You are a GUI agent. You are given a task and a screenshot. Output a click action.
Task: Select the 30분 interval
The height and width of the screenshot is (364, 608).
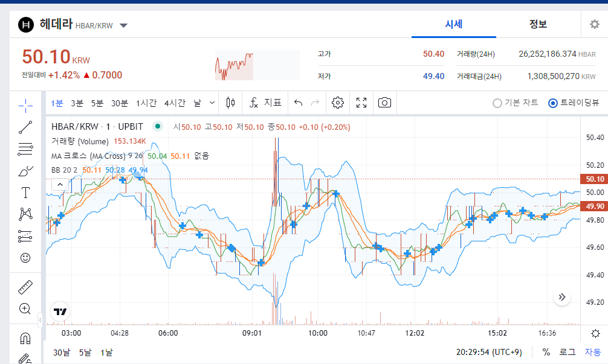(x=120, y=103)
